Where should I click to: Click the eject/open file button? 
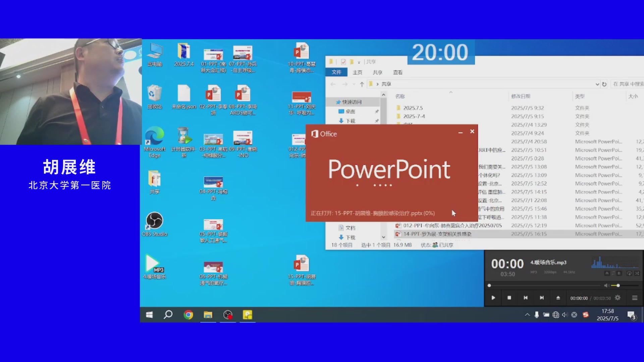(x=558, y=298)
